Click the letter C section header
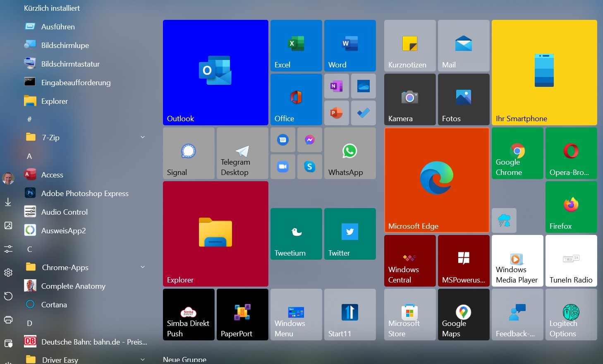603x364 pixels. point(29,249)
